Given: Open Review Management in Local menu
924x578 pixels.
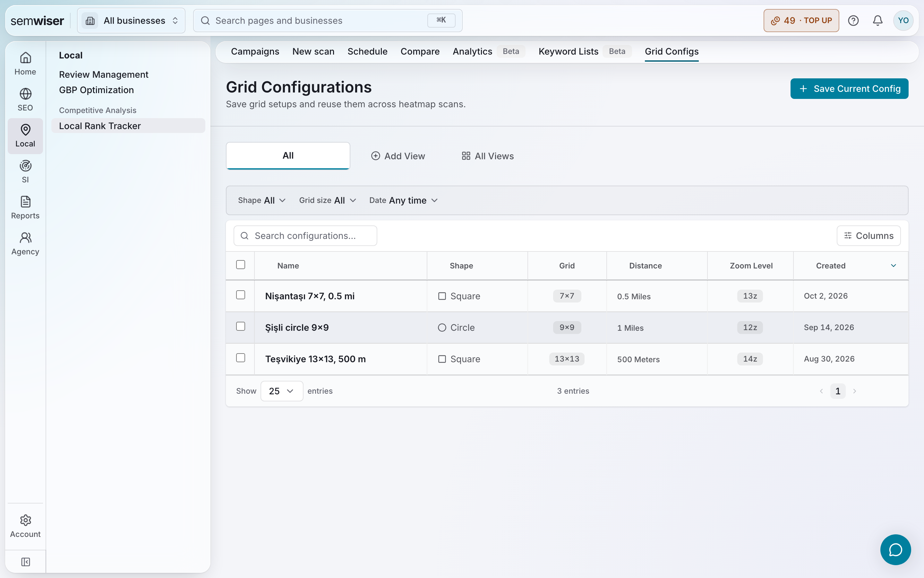Looking at the screenshot, I should pyautogui.click(x=104, y=74).
